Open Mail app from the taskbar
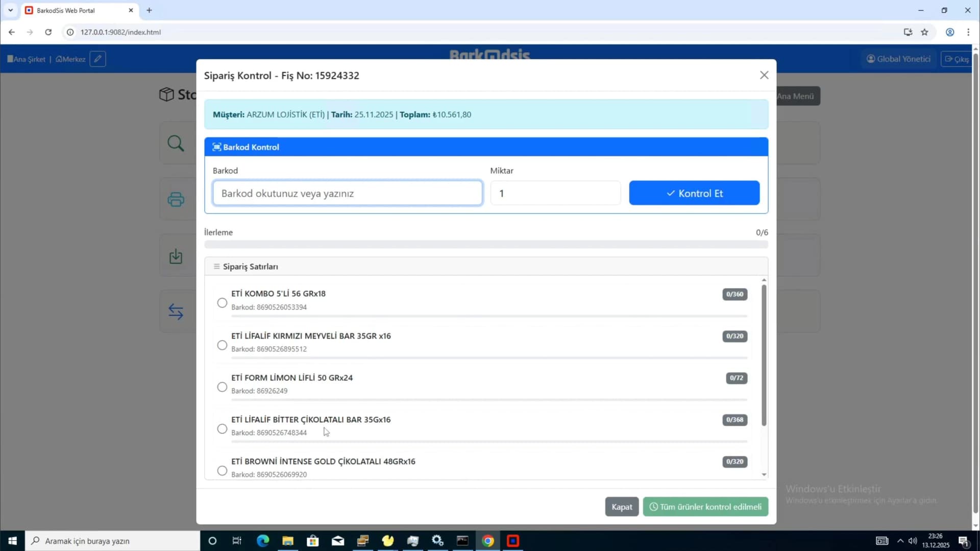 click(x=338, y=541)
